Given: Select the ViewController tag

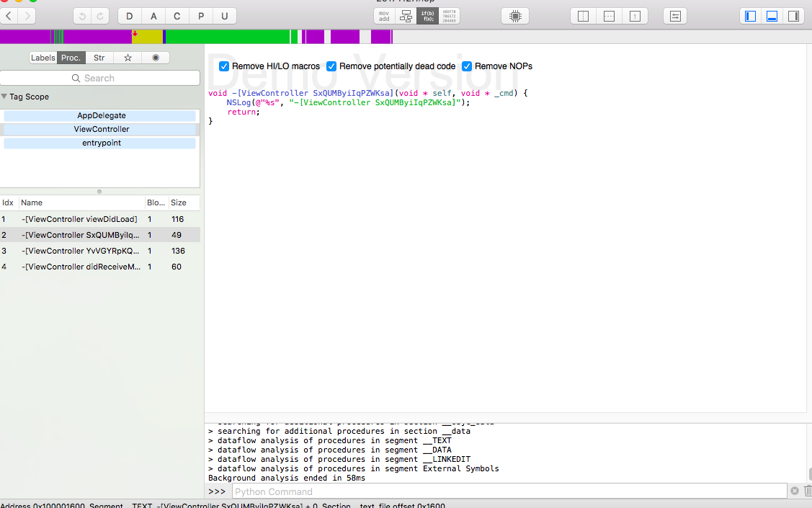Looking at the screenshot, I should tap(100, 129).
